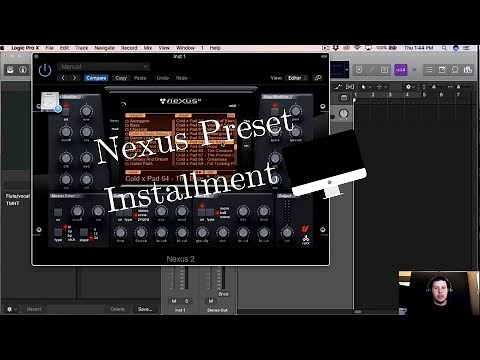Click the Copy button in plugin header

pos(121,78)
